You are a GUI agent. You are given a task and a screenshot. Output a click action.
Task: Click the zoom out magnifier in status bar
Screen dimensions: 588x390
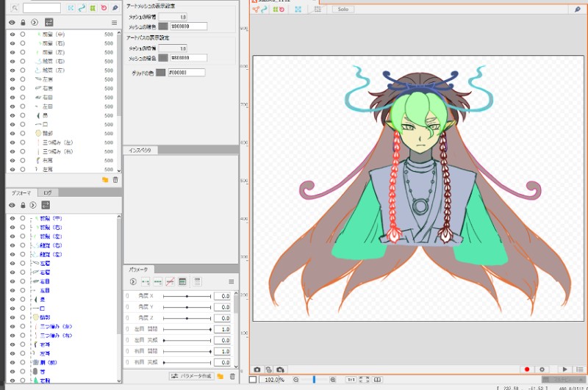point(296,380)
